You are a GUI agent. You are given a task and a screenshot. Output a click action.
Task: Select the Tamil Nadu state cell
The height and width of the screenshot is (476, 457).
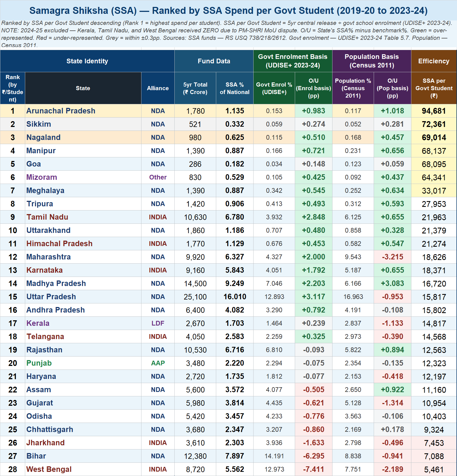[x=47, y=217]
